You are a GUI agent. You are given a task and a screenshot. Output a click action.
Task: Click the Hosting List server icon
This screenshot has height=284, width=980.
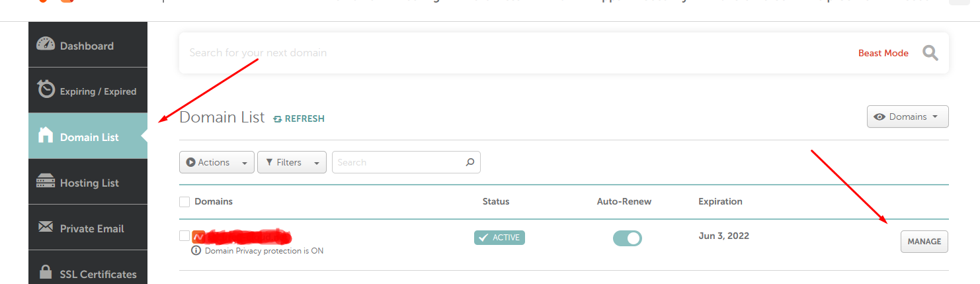coord(46,181)
